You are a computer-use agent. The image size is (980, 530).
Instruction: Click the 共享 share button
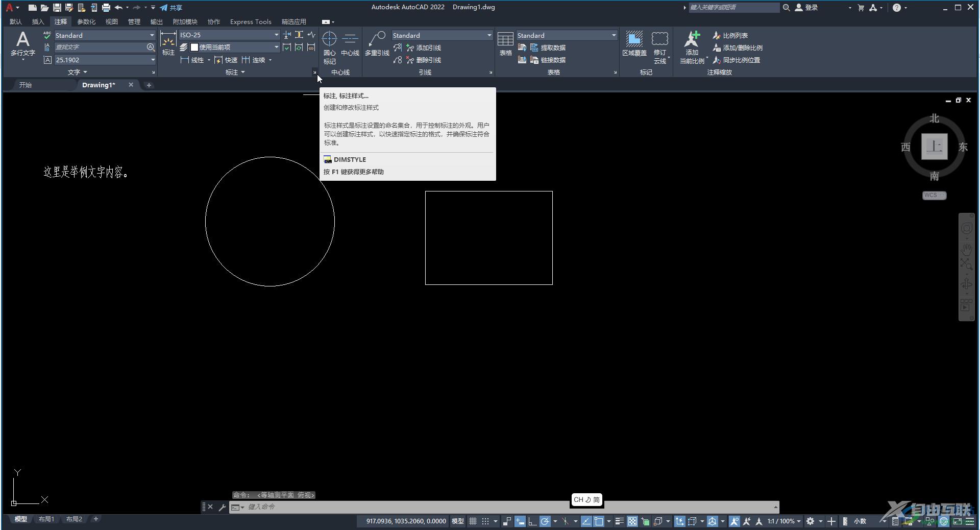point(171,8)
